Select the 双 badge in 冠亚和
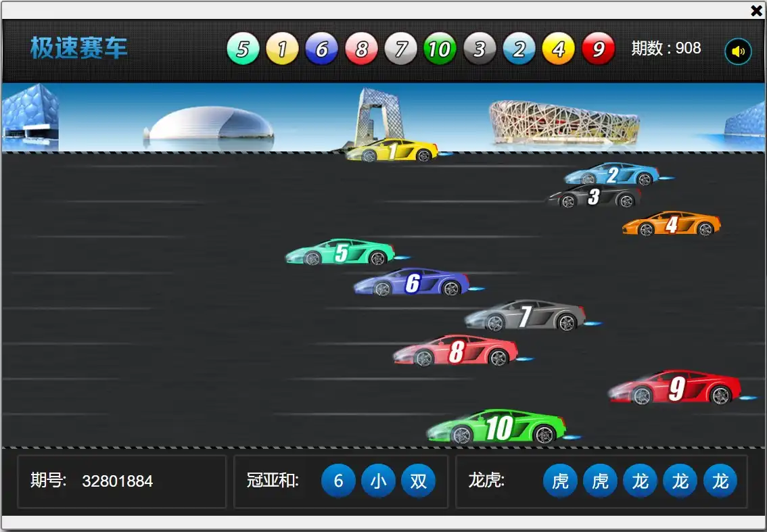Image resolution: width=767 pixels, height=532 pixels. (418, 481)
